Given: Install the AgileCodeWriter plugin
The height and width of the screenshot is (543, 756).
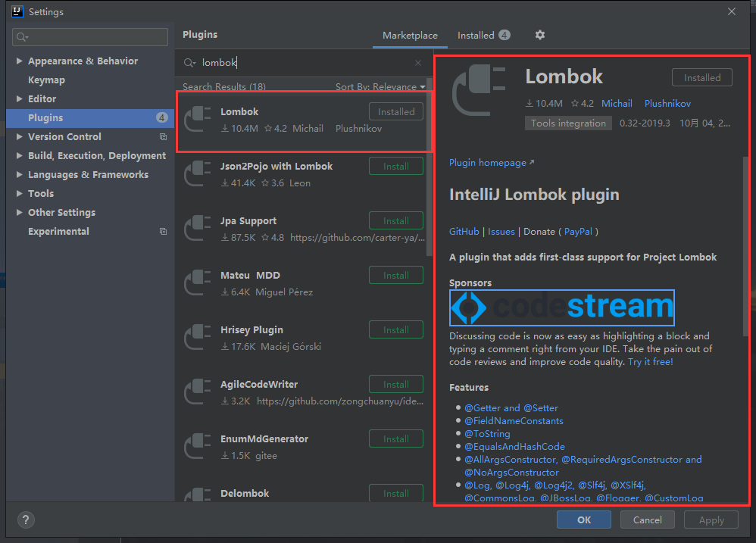Looking at the screenshot, I should click(x=396, y=384).
